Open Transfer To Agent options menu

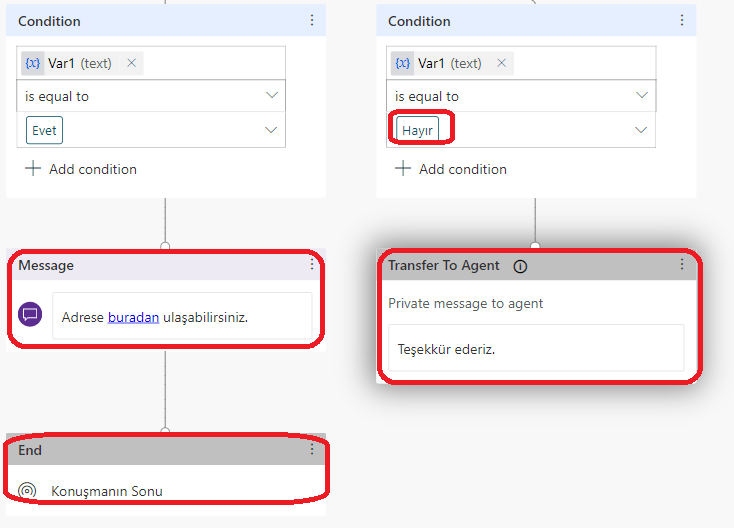click(682, 265)
